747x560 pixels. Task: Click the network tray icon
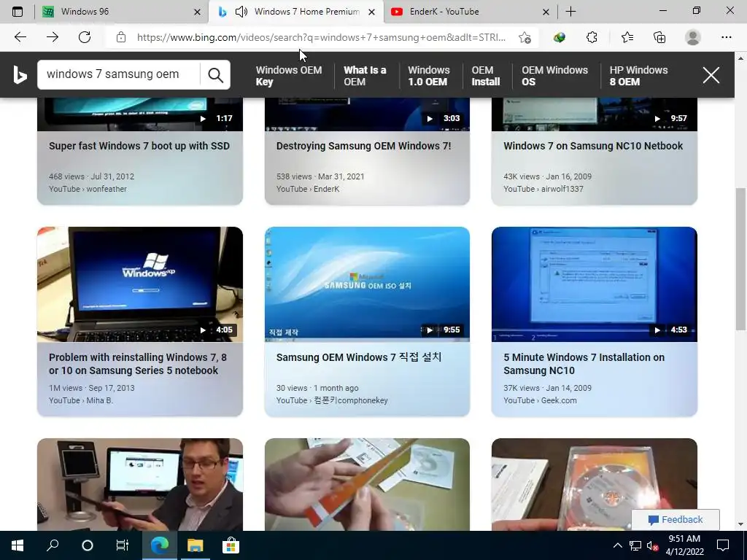635,545
